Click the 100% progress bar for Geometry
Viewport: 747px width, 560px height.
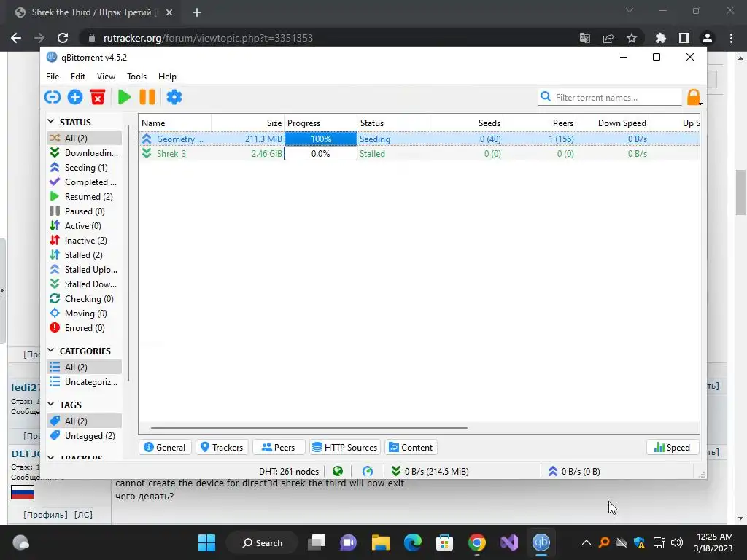321,139
